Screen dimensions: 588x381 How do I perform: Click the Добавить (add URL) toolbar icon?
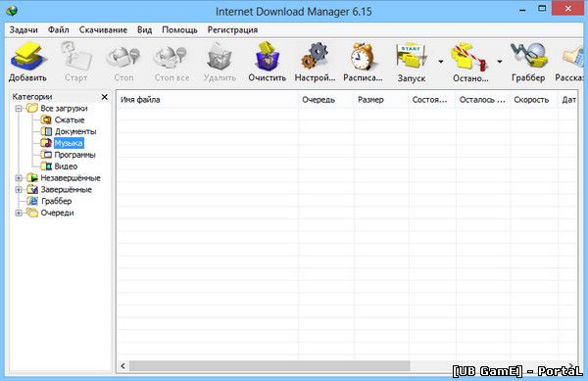tap(27, 57)
